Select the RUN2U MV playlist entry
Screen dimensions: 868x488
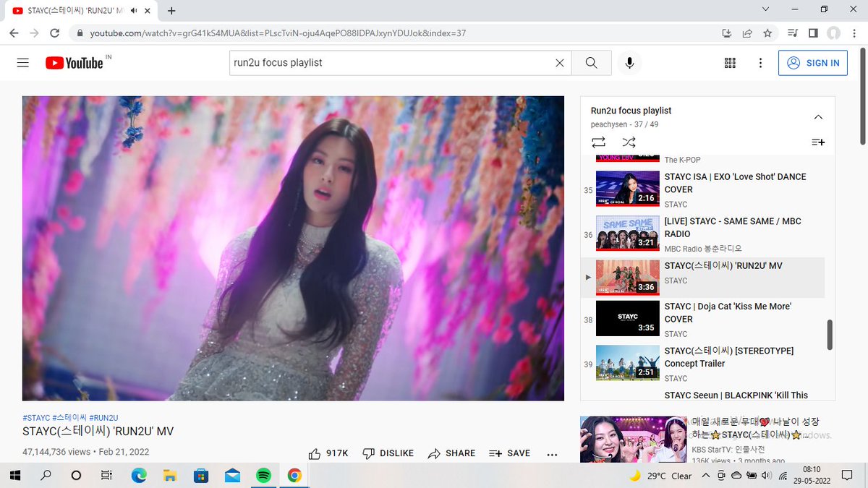click(703, 278)
